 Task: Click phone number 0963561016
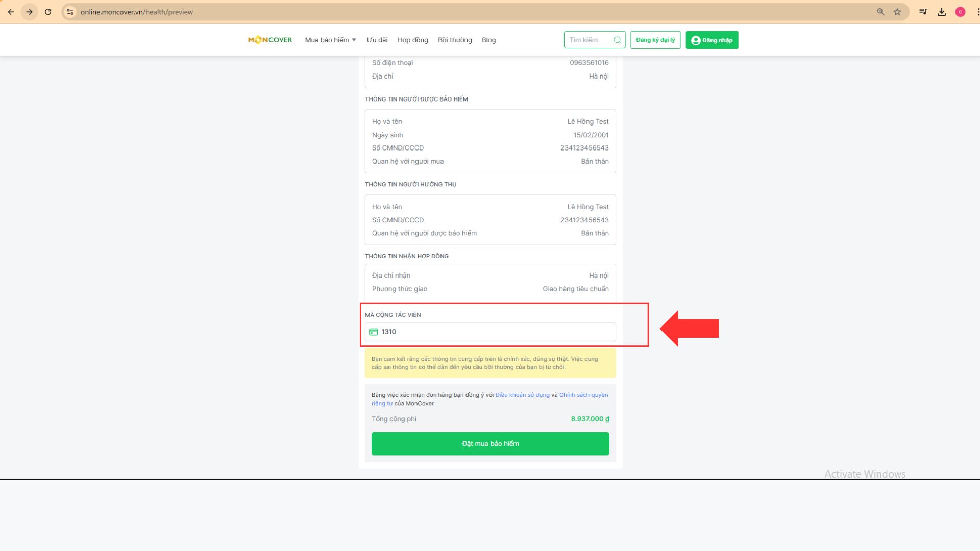(589, 63)
